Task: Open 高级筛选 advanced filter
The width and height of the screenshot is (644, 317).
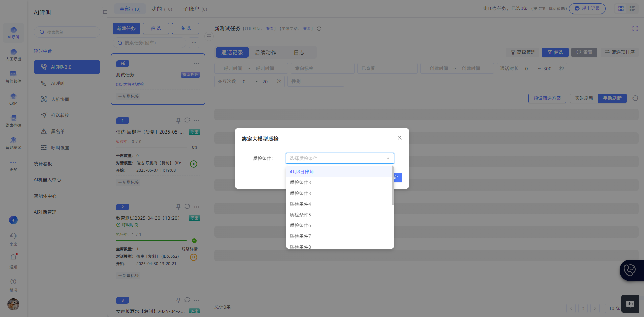Action: tap(523, 52)
